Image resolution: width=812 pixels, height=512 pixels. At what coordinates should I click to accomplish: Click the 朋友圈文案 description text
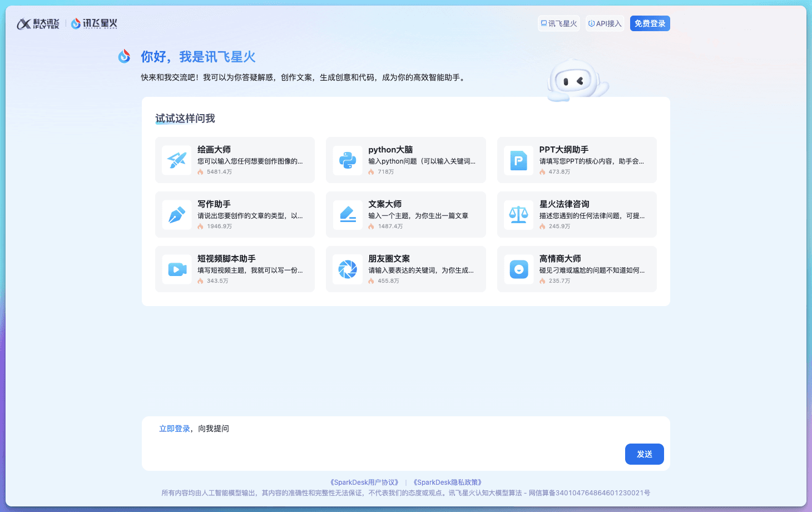421,270
